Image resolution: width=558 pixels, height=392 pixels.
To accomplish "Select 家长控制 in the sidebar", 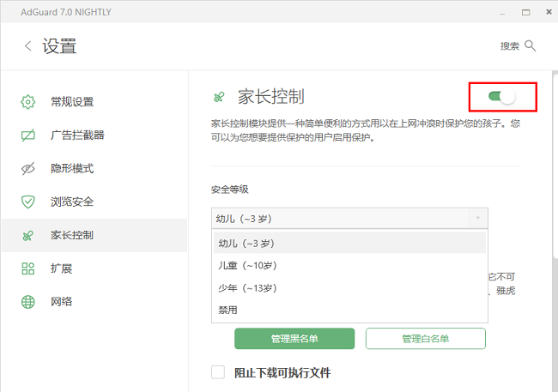I will click(x=94, y=235).
